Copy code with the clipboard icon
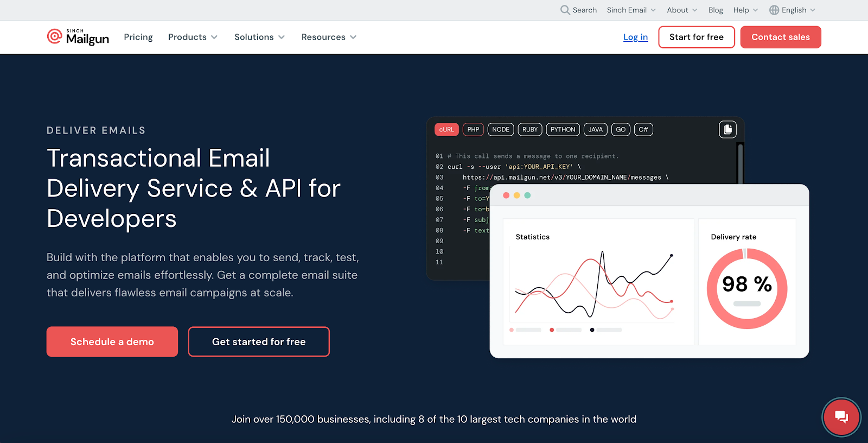The width and height of the screenshot is (868, 443). pyautogui.click(x=727, y=129)
